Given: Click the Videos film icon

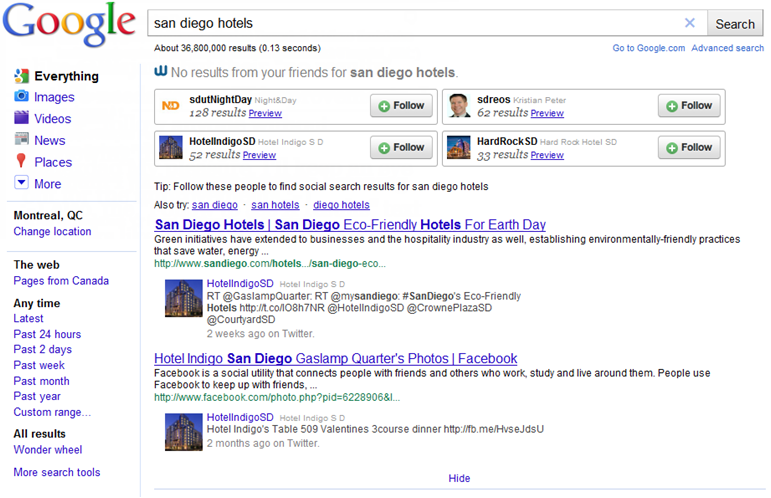Looking at the screenshot, I should 21,117.
